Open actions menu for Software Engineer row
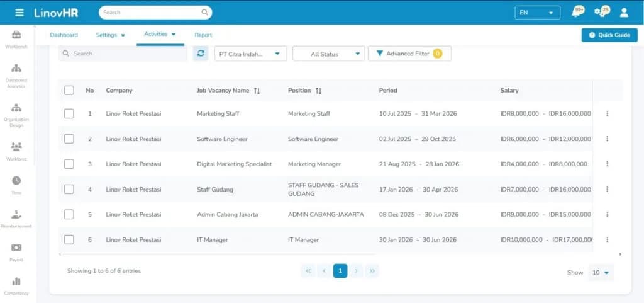 pos(607,139)
